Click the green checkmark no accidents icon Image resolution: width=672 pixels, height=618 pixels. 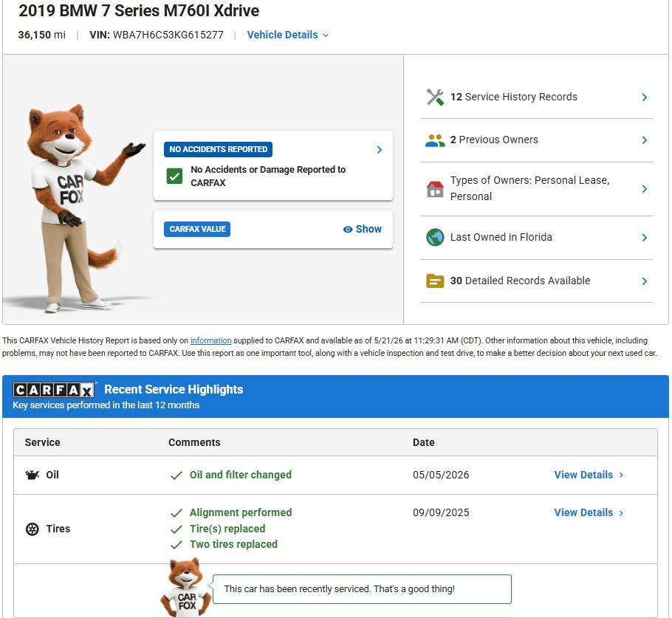[174, 176]
